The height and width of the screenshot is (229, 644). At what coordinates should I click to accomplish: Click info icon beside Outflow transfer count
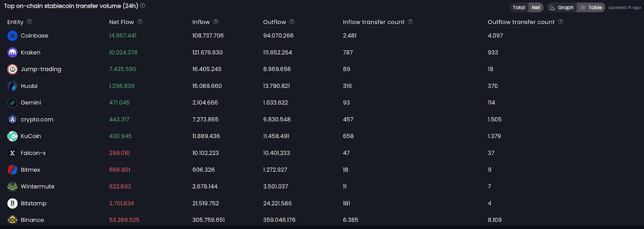(561, 22)
